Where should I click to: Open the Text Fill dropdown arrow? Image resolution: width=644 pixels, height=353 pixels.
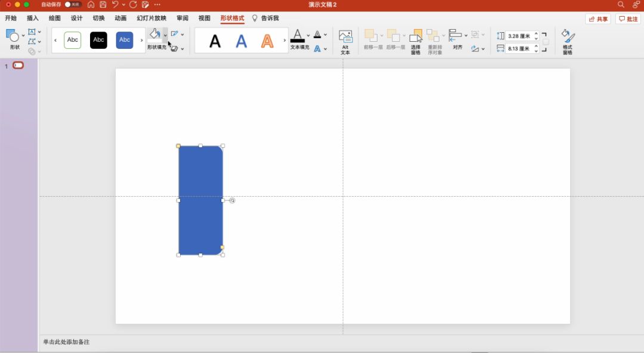pyautogui.click(x=308, y=36)
